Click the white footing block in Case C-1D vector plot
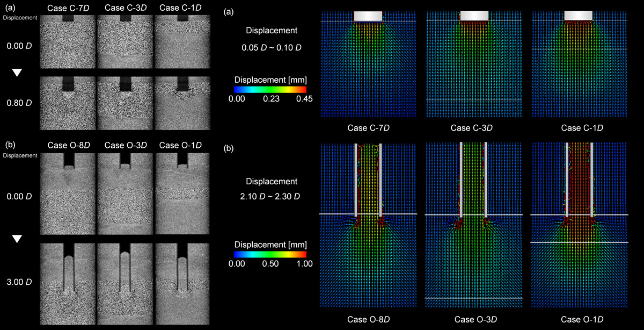Viewport: 644px width, 330px height. (x=579, y=16)
